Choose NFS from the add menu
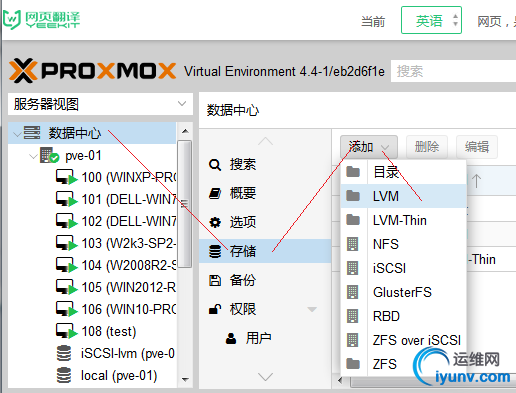The height and width of the screenshot is (393, 516). point(403,244)
